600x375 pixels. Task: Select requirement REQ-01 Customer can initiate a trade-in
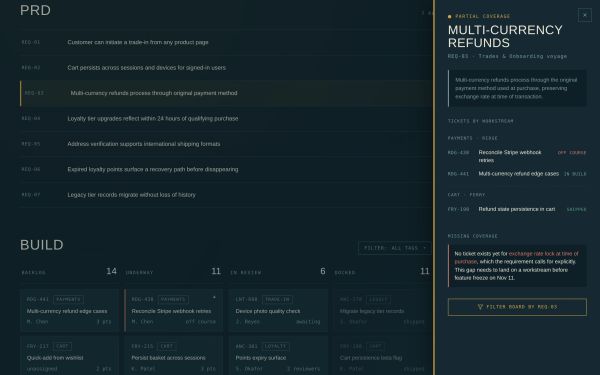(226, 42)
